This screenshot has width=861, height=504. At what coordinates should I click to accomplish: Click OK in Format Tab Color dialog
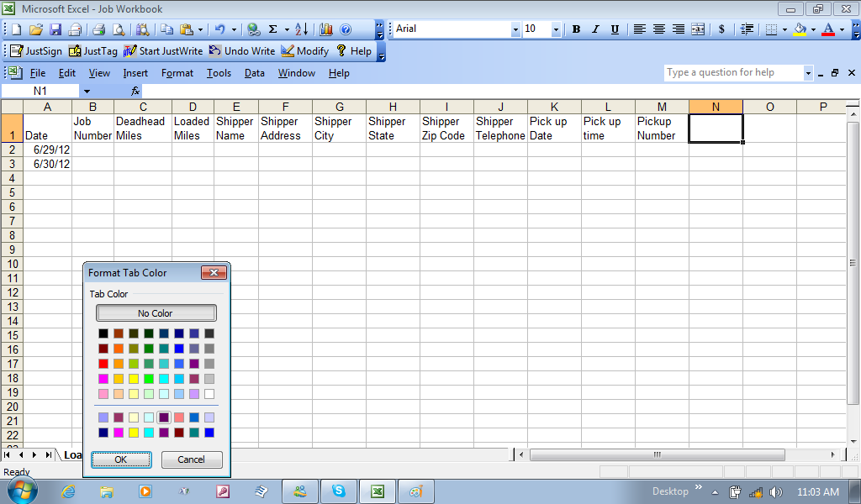click(121, 459)
